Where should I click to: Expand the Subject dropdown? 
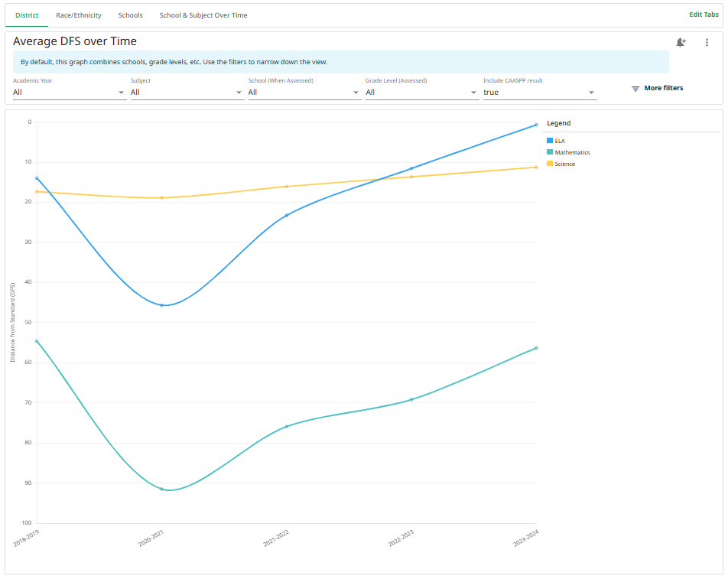[x=187, y=93]
